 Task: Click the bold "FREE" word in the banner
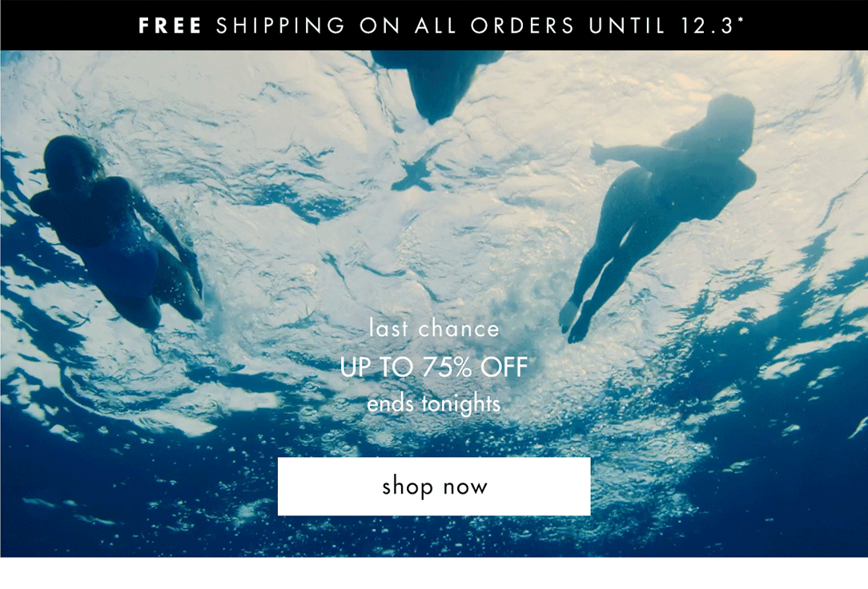(171, 26)
